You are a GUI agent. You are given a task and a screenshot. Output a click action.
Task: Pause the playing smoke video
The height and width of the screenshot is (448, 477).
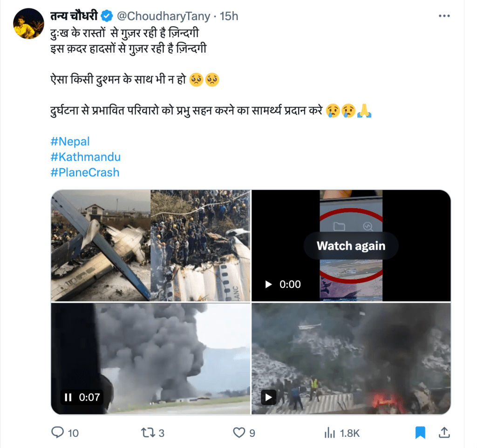68,397
